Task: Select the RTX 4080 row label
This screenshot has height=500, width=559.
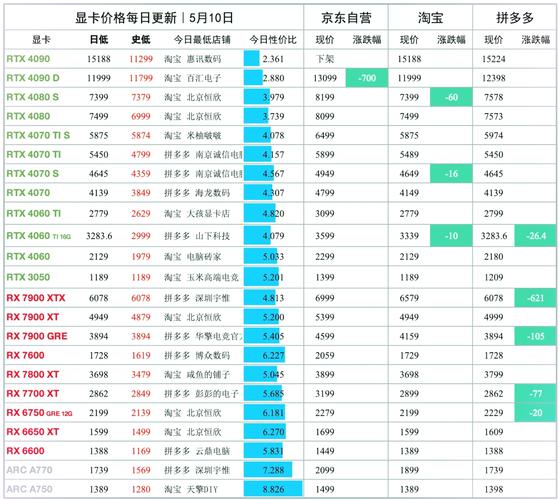Action: pos(28,116)
